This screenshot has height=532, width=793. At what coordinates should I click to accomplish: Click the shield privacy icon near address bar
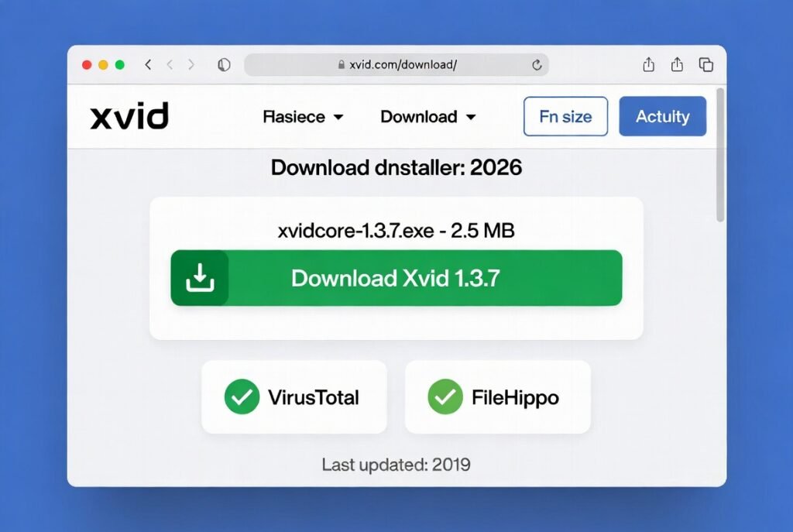click(224, 65)
